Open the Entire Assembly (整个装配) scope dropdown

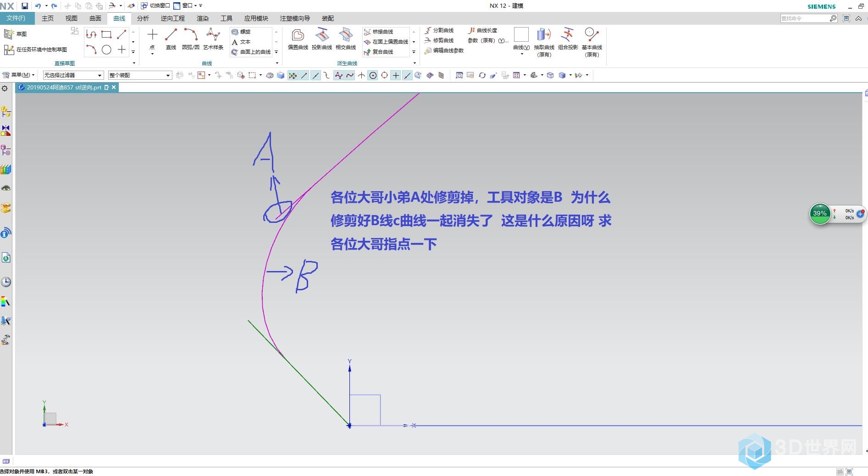click(x=140, y=75)
